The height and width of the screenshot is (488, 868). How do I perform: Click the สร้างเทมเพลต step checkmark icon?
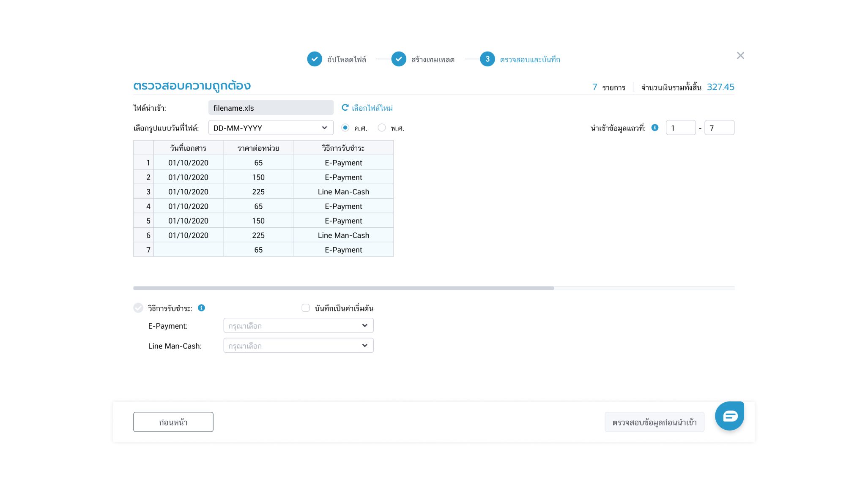[x=399, y=59]
